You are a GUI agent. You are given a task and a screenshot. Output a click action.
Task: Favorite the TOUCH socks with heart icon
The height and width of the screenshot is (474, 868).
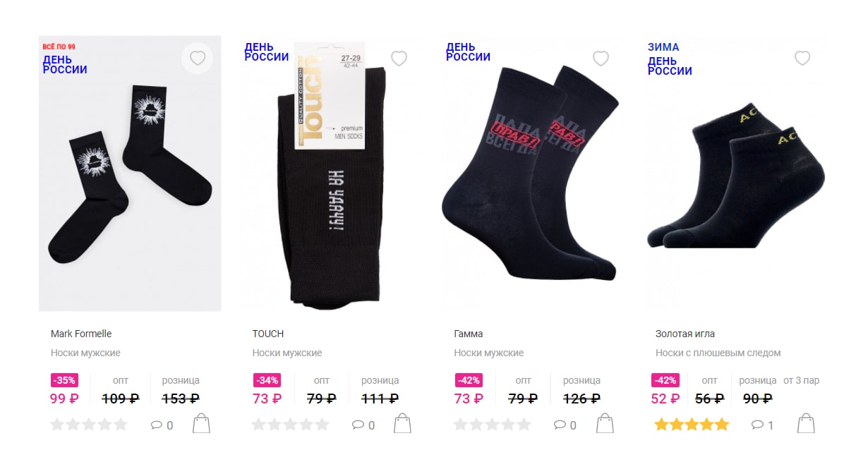coord(399,59)
